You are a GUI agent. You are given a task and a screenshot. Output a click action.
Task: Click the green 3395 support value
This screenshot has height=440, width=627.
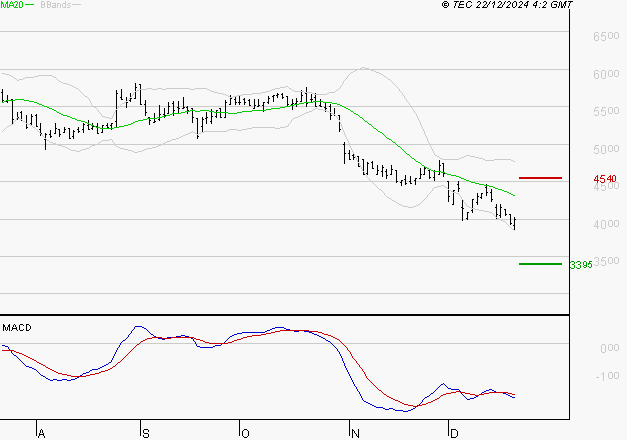581,265
